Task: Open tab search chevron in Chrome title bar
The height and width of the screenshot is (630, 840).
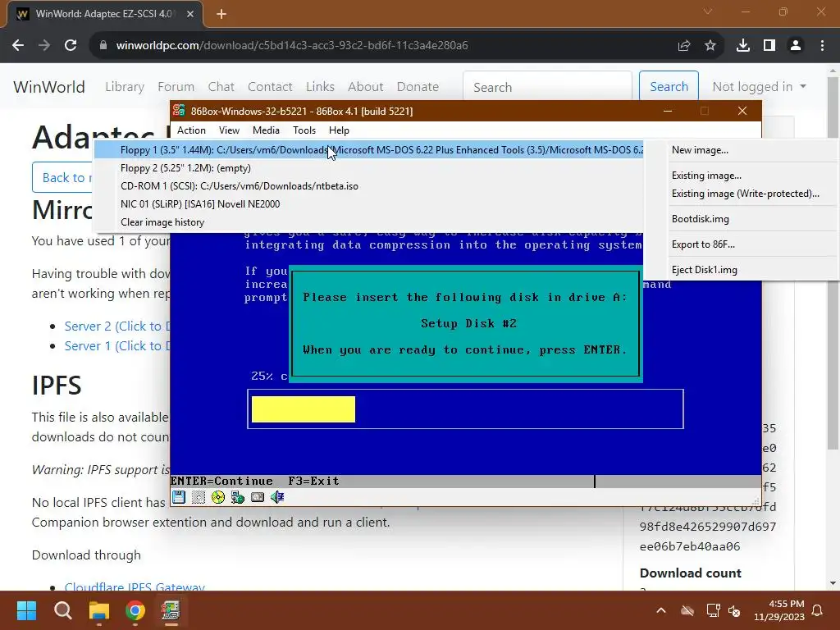Action: pyautogui.click(x=708, y=11)
